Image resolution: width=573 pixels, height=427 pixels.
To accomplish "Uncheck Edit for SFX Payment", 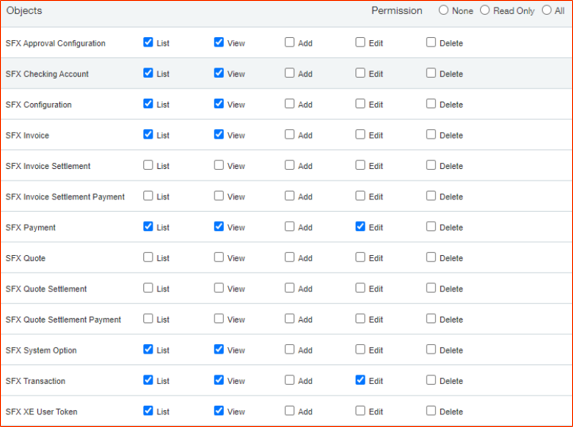I will [360, 227].
